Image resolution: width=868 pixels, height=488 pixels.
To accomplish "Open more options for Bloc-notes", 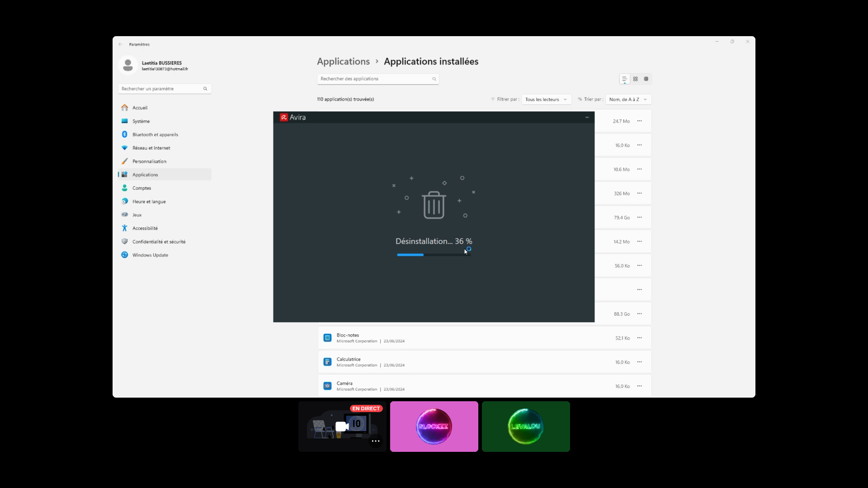I will click(640, 338).
